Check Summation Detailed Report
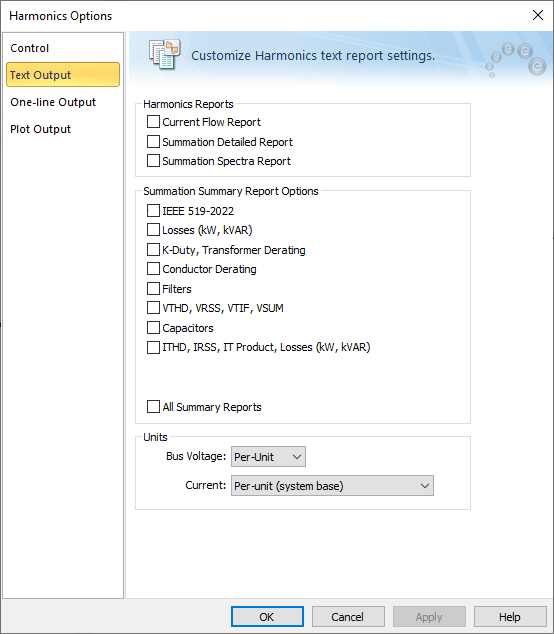 coord(153,142)
